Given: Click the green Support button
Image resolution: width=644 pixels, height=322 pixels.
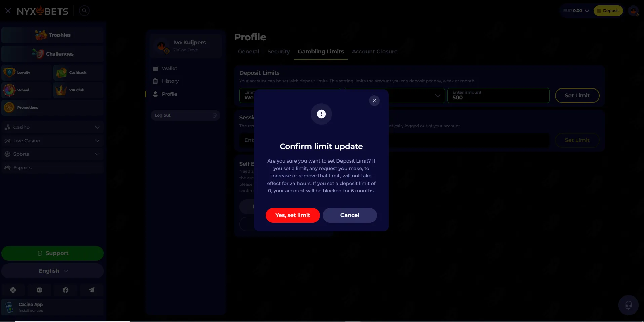Looking at the screenshot, I should pyautogui.click(x=52, y=253).
